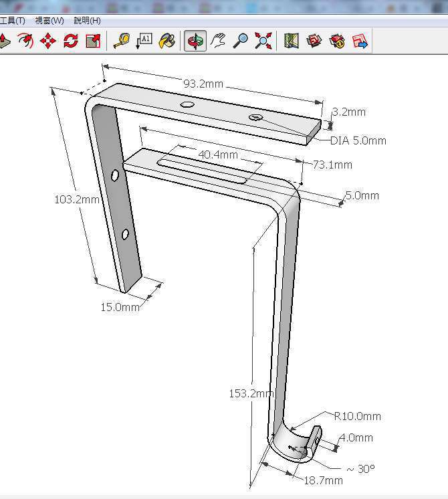Click the 153.2mm dimension text
Viewport: 448px width, 499px height.
[x=251, y=394]
